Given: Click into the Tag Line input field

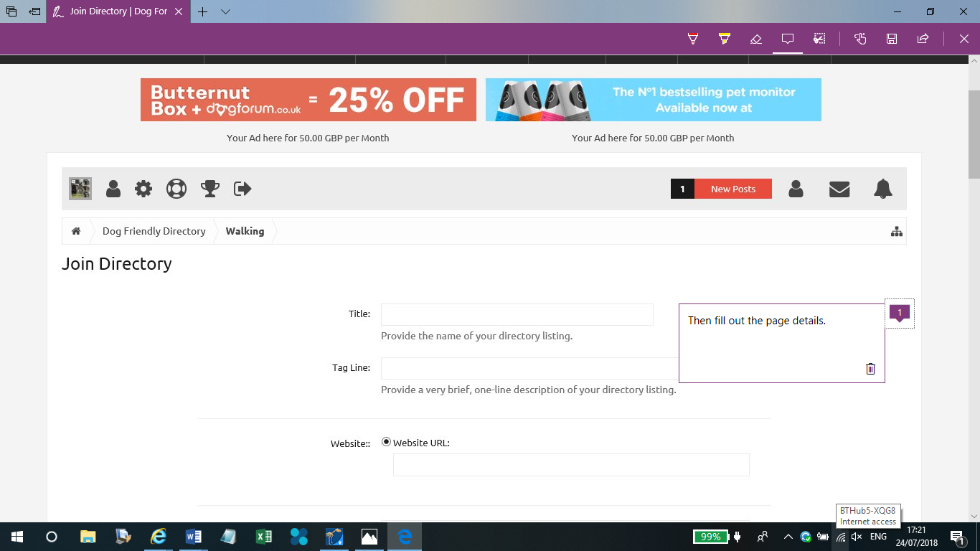Looking at the screenshot, I should tap(529, 368).
